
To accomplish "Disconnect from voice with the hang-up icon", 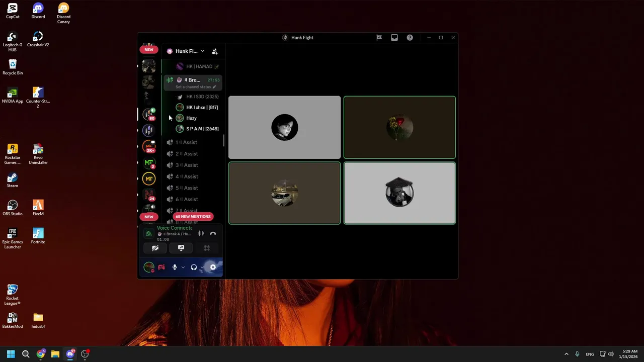I will click(x=213, y=233).
